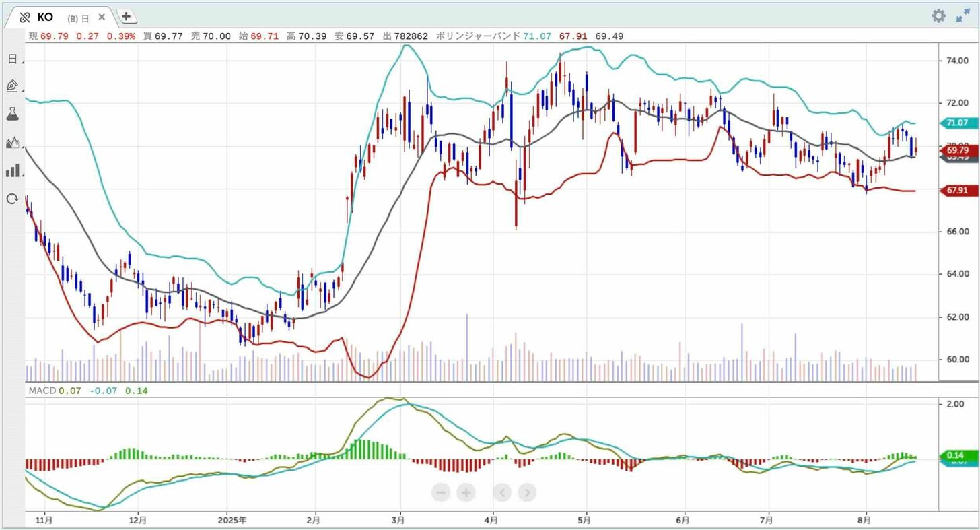980x530 pixels.
Task: Zoom in with the plus button
Action: 466,493
